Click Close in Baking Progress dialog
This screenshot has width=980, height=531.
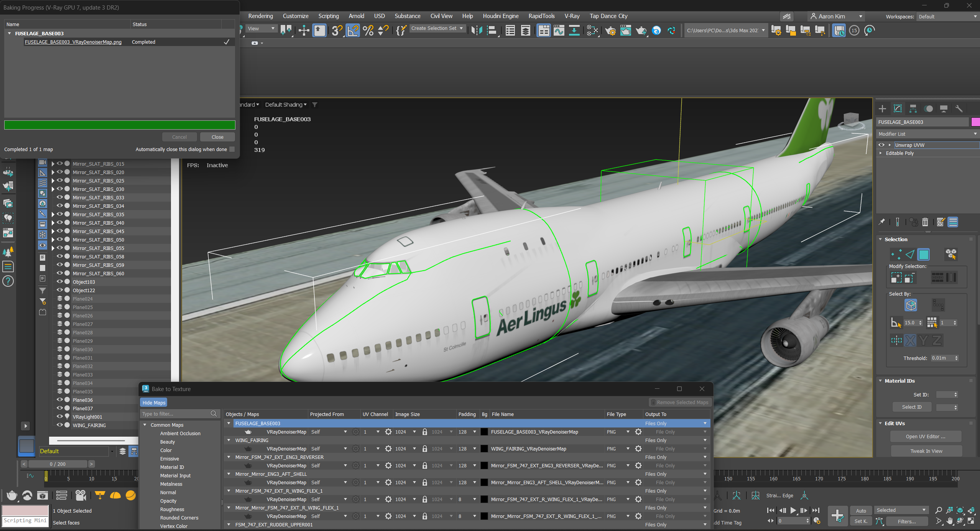point(217,137)
